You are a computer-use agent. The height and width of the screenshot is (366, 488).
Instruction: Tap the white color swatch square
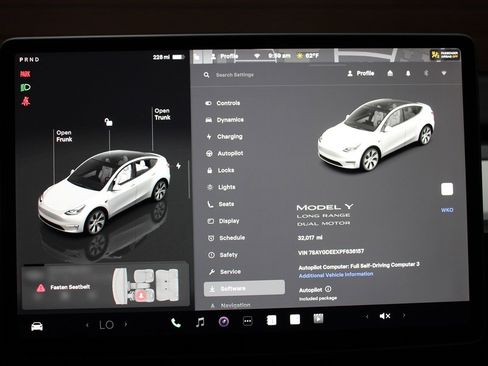tap(447, 189)
